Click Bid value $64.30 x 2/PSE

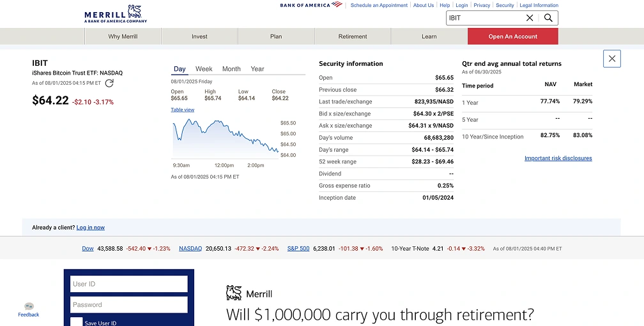[433, 114]
